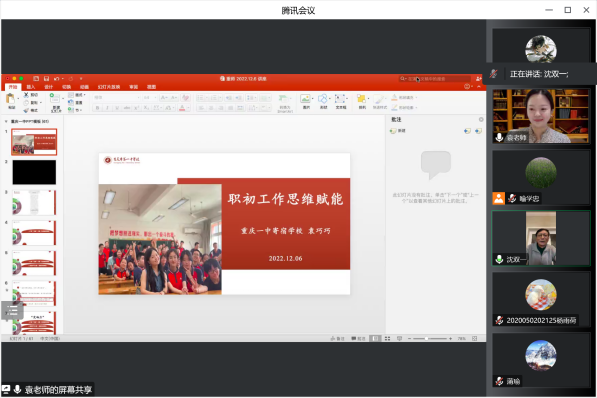Image resolution: width=597 pixels, height=398 pixels.
Task: Select 袁老师 video tile in participant list
Action: click(541, 116)
